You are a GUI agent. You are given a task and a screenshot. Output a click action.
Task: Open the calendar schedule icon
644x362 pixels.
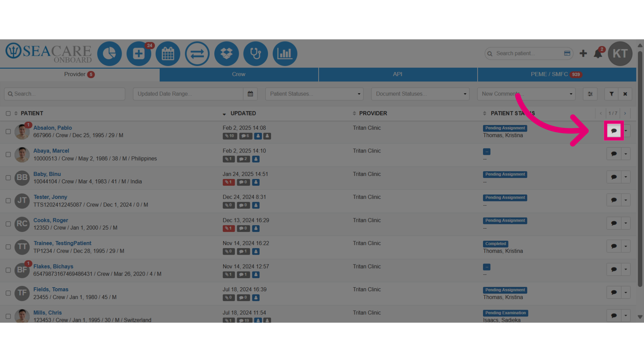(x=168, y=53)
